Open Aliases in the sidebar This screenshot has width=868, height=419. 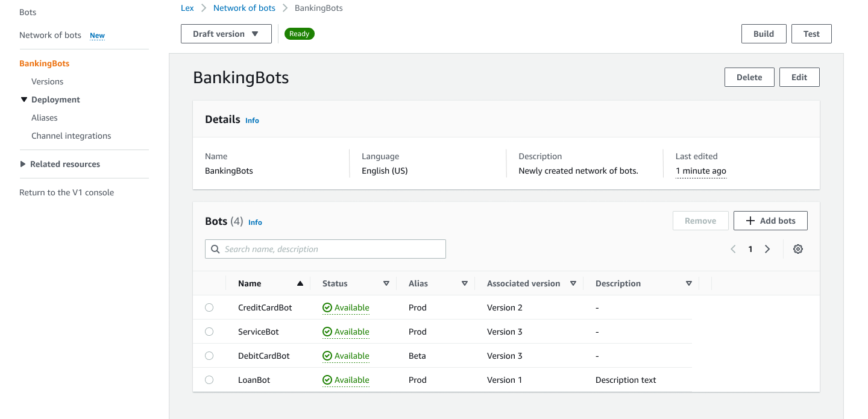tap(45, 118)
